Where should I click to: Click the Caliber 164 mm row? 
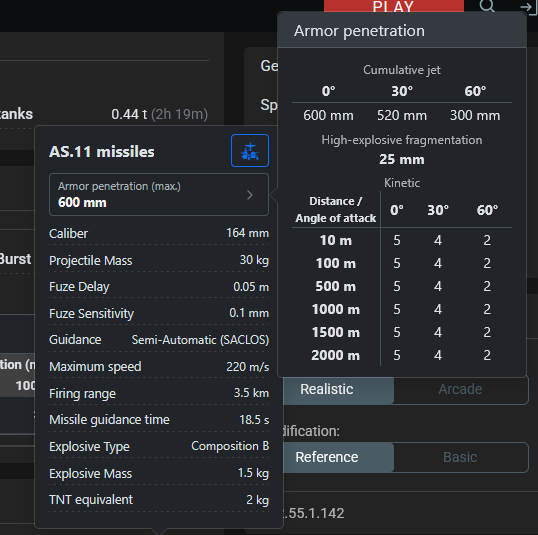coord(159,233)
